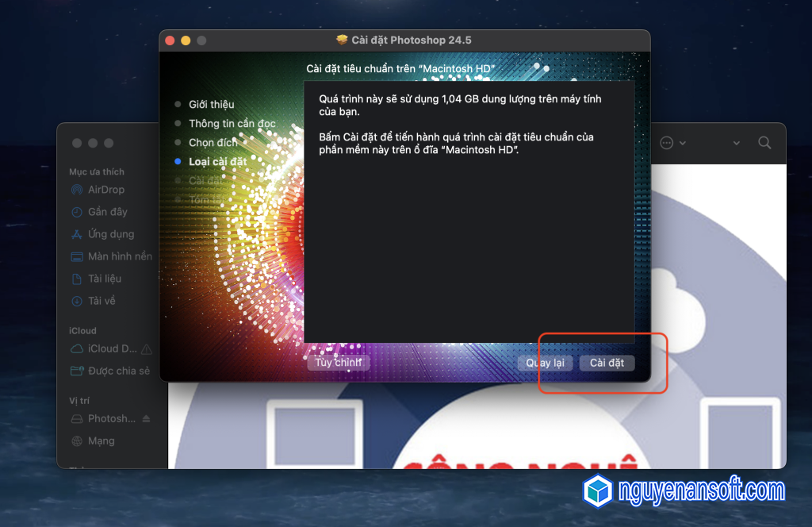812x527 pixels.
Task: Click the Vị trí sidebar heading
Action: [79, 401]
